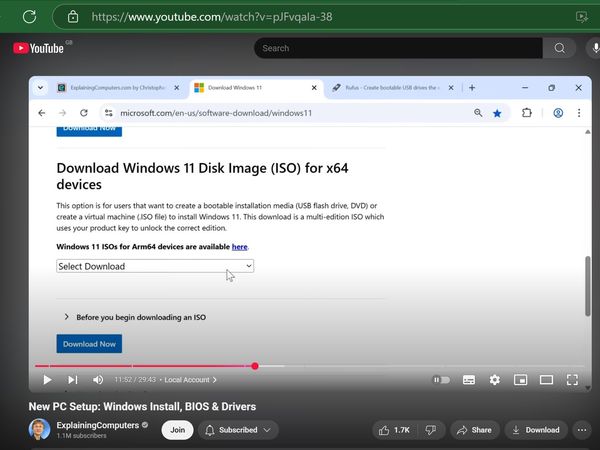The image size is (600, 450).
Task: Like the video (1.7K)
Action: (x=395, y=430)
